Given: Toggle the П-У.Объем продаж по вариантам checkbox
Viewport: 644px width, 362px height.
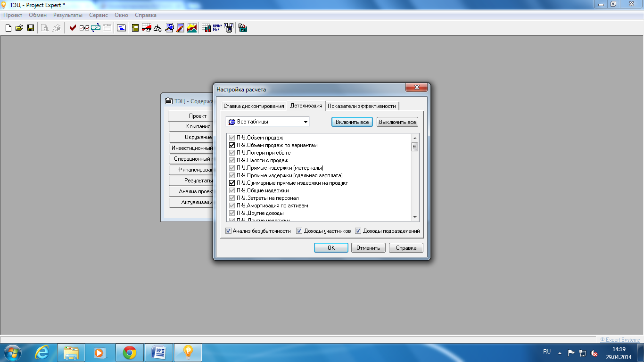Looking at the screenshot, I should [232, 145].
